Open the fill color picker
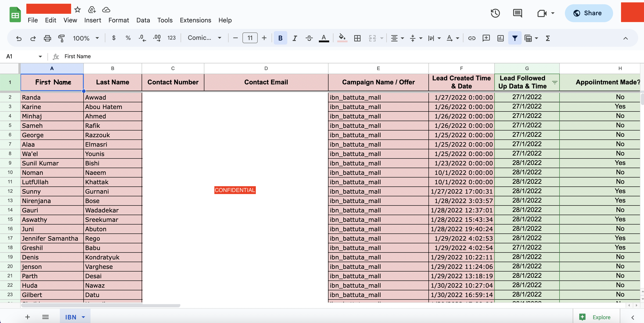Screen dimensions: 644x323 342,38
